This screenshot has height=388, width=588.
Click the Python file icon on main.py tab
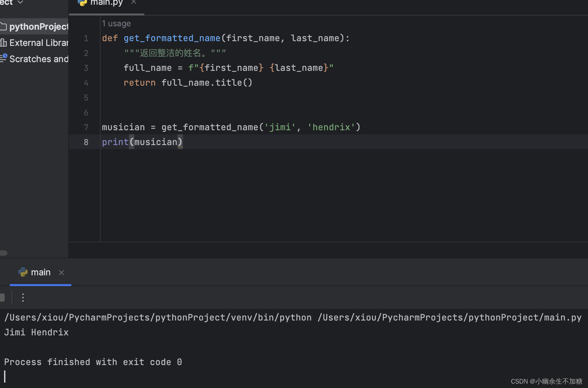(82, 2)
